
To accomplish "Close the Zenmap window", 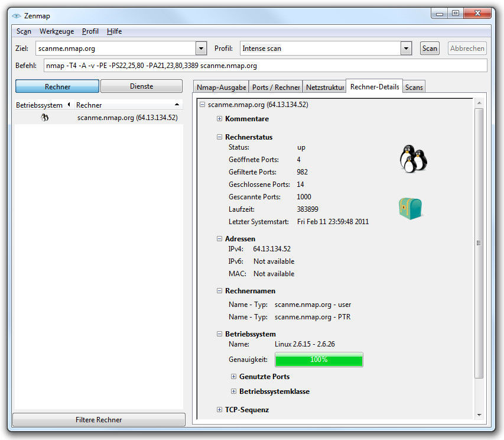I will point(477,13).
